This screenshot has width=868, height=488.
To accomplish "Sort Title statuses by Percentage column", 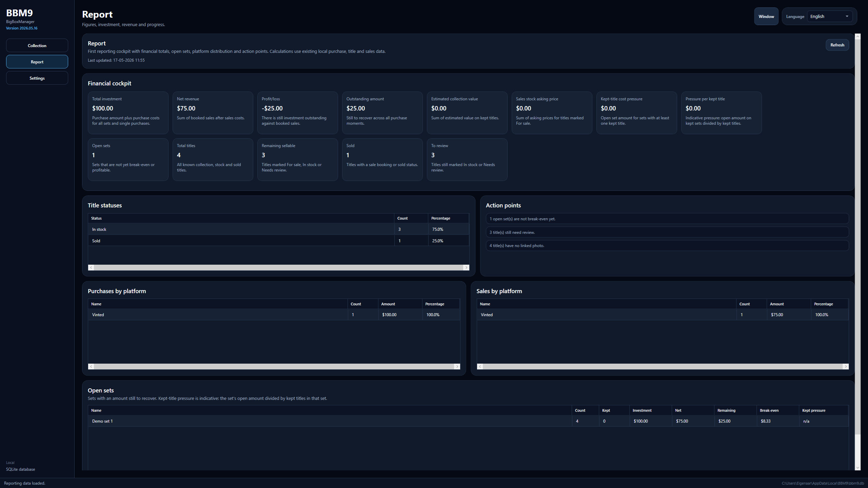I will (x=449, y=218).
